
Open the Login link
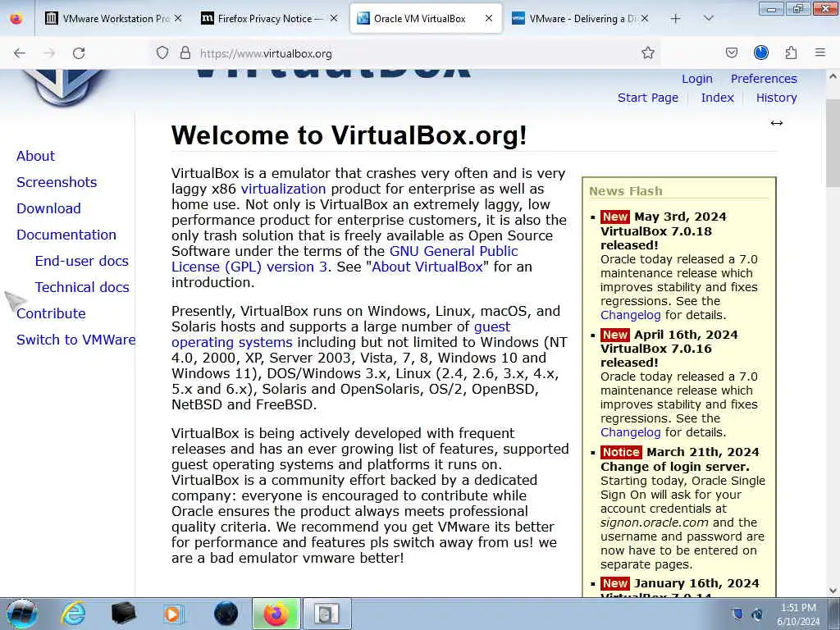click(697, 79)
